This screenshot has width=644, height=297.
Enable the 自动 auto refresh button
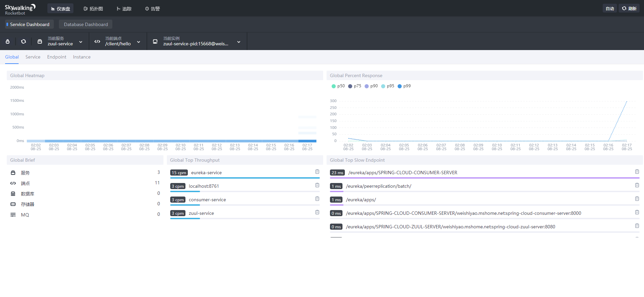[609, 8]
